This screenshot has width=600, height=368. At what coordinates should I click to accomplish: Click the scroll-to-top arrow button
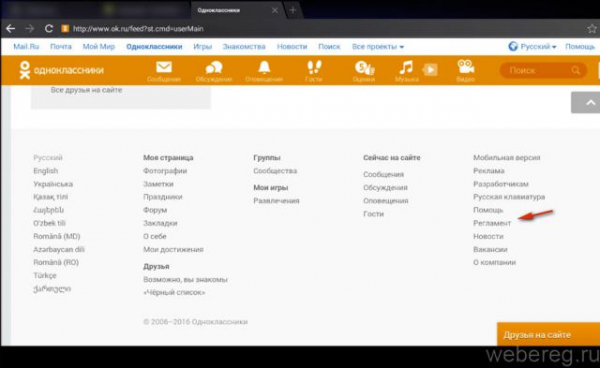tap(585, 102)
